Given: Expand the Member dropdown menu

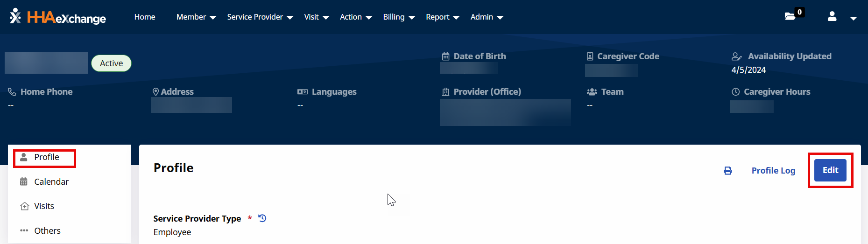Looking at the screenshot, I should pos(196,17).
